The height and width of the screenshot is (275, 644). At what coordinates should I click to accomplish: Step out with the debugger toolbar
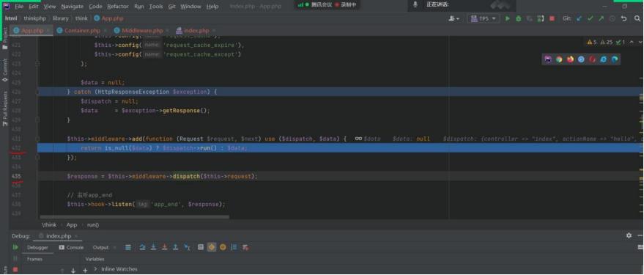[x=175, y=247]
